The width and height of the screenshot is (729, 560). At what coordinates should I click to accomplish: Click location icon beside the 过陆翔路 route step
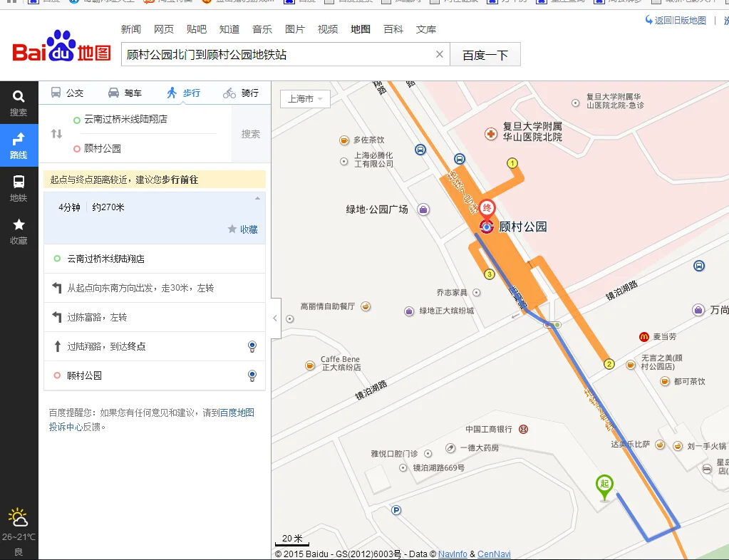[252, 346]
